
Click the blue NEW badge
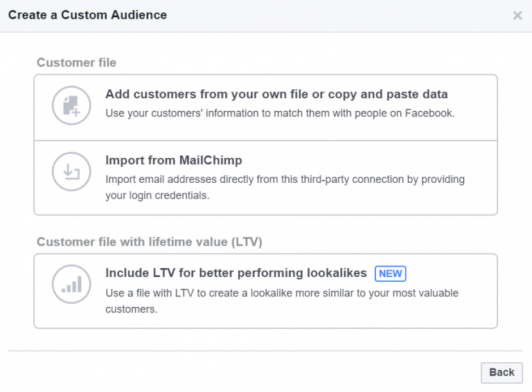coord(390,274)
